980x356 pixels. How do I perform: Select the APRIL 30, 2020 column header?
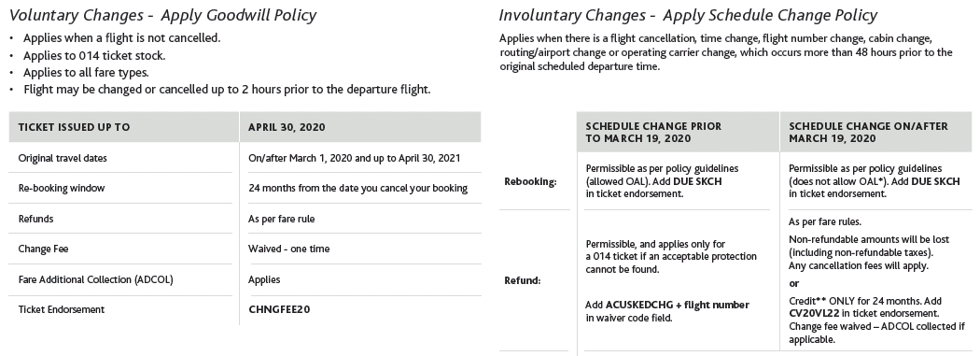click(287, 127)
